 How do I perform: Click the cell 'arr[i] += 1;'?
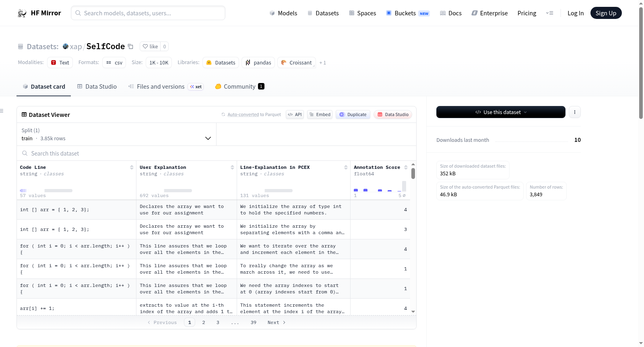click(x=76, y=308)
